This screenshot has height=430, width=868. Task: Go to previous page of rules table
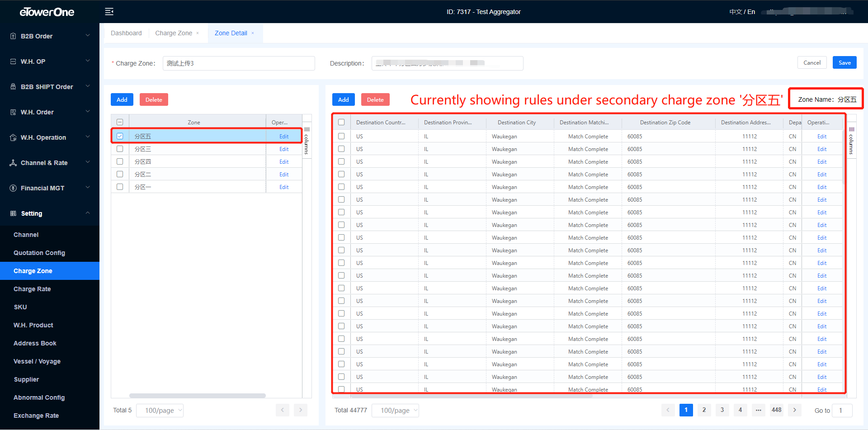[668, 410]
